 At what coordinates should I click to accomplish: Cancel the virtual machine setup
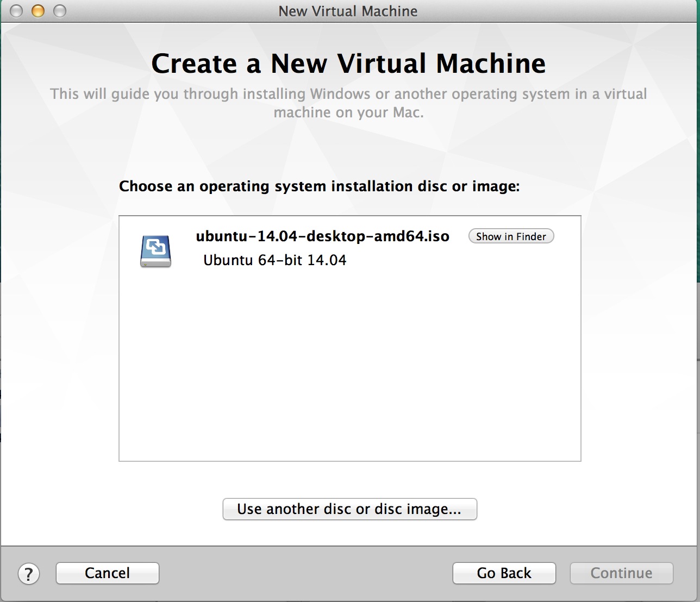click(x=108, y=573)
